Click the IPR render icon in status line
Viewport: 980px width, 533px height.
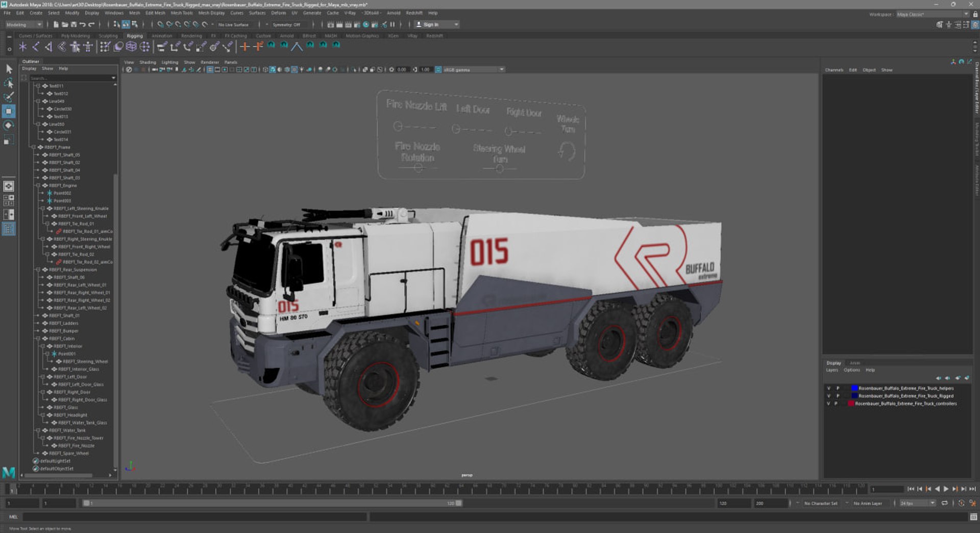(348, 25)
